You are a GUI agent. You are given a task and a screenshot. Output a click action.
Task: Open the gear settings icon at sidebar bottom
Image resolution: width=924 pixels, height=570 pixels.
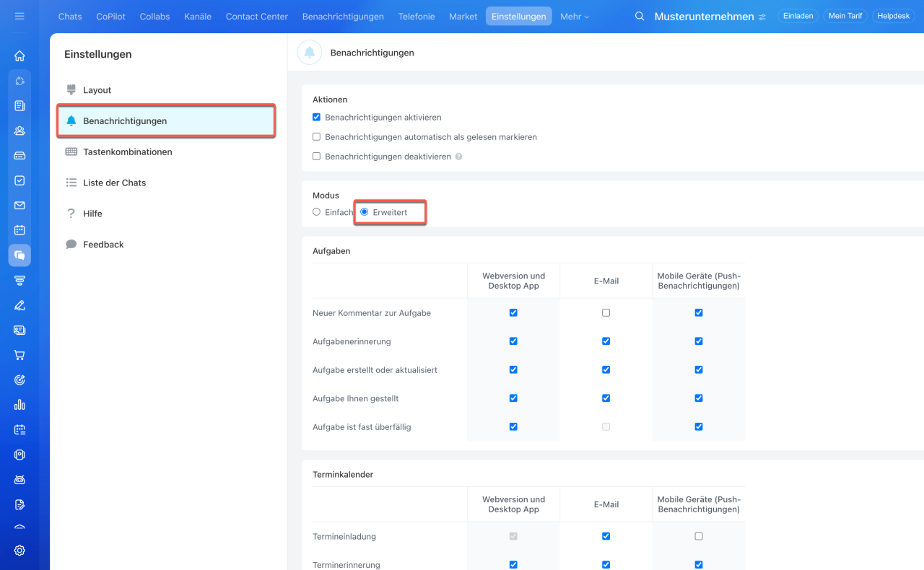point(19,551)
